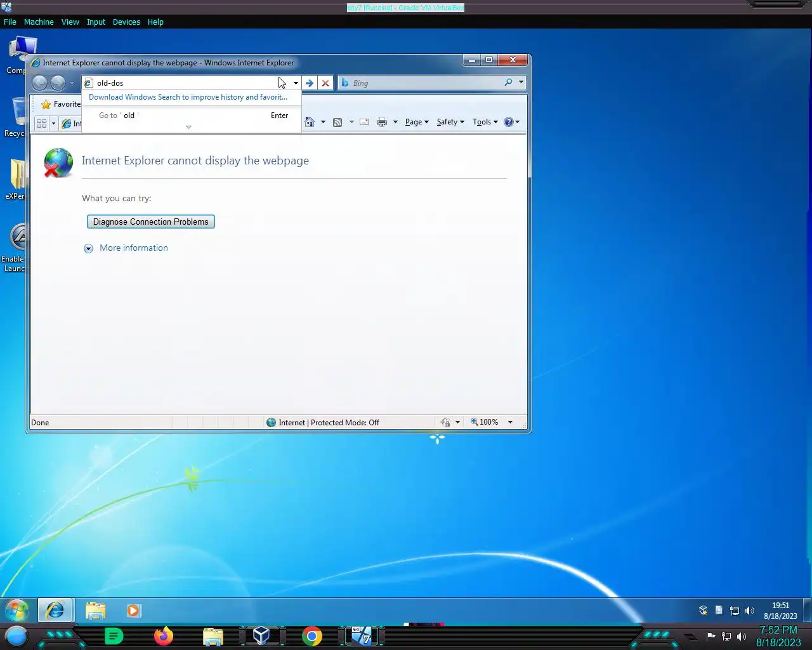Screen dimensions: 812x650
Task: Select the Go to 'old' suggestion
Action: tap(192, 116)
